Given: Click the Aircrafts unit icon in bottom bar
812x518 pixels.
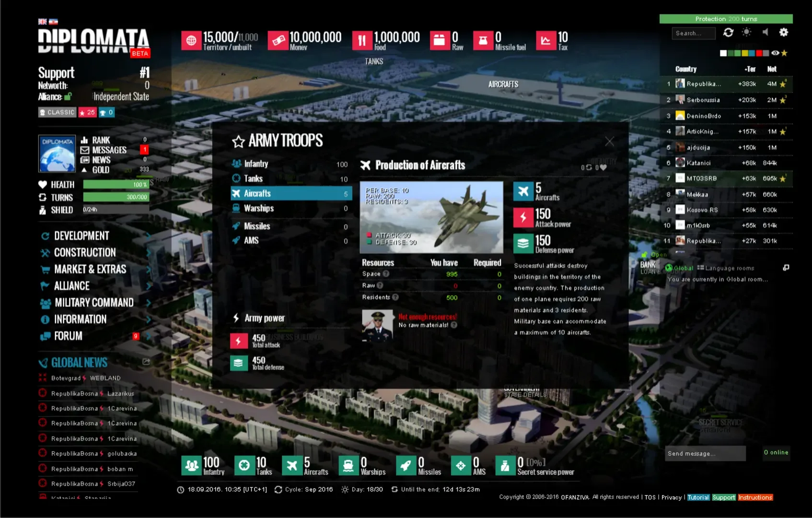Looking at the screenshot, I should point(291,465).
